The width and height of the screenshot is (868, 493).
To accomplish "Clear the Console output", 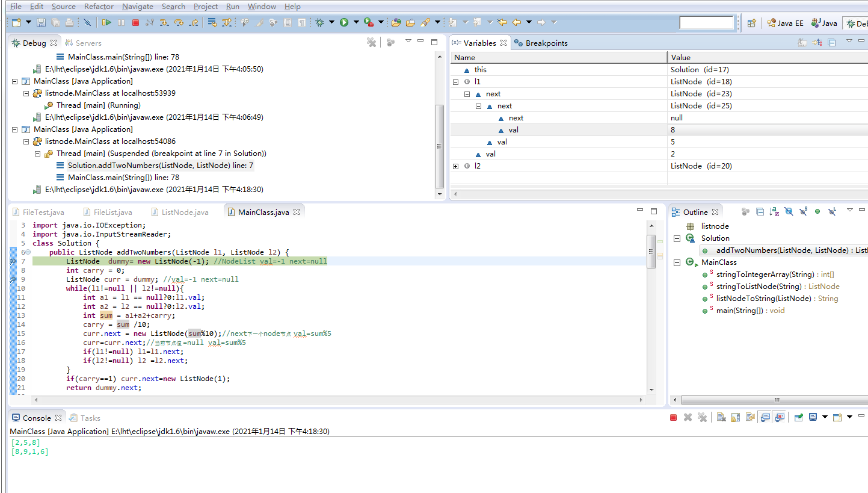I will click(x=721, y=417).
